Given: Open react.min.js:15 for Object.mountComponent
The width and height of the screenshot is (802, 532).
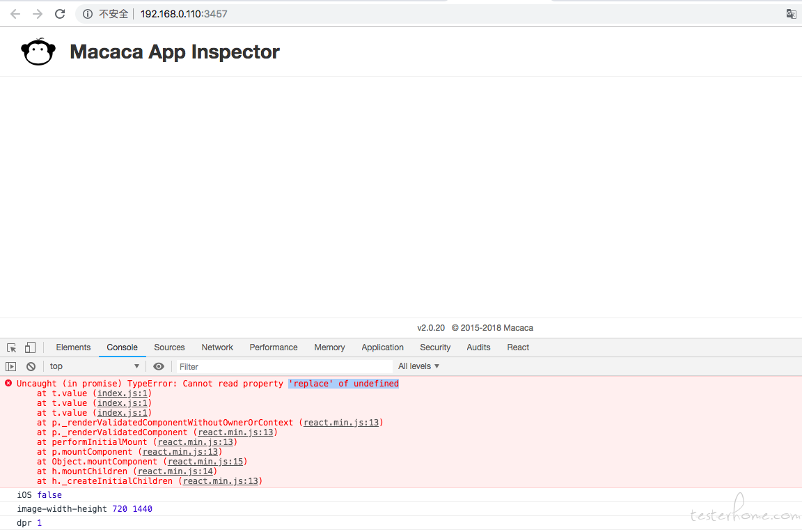Looking at the screenshot, I should (x=205, y=462).
